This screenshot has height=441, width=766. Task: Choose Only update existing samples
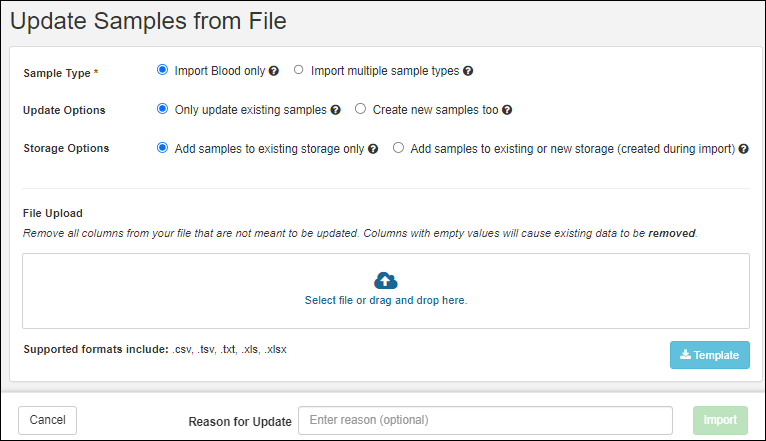coord(163,109)
